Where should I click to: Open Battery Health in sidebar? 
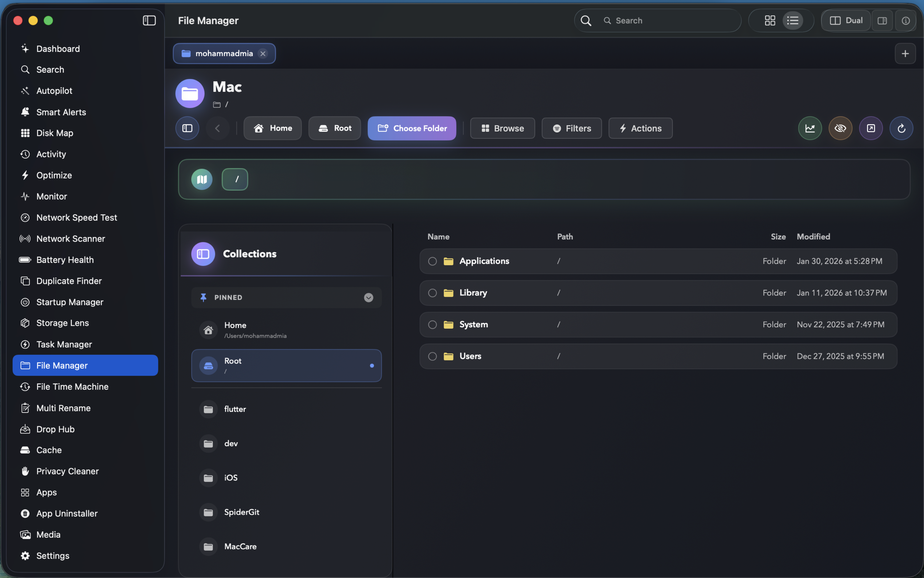(x=85, y=260)
